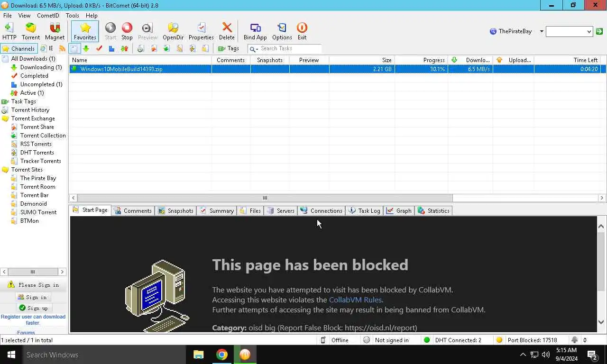Screen dimensions: 607x364
Task: Sort by the Progress column header
Action: click(421, 60)
